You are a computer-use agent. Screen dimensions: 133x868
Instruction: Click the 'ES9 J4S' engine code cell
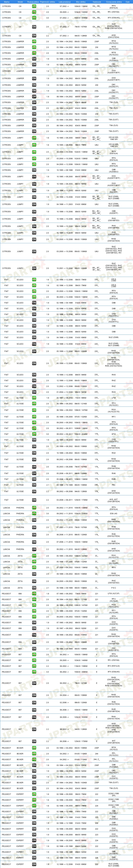point(114,514)
